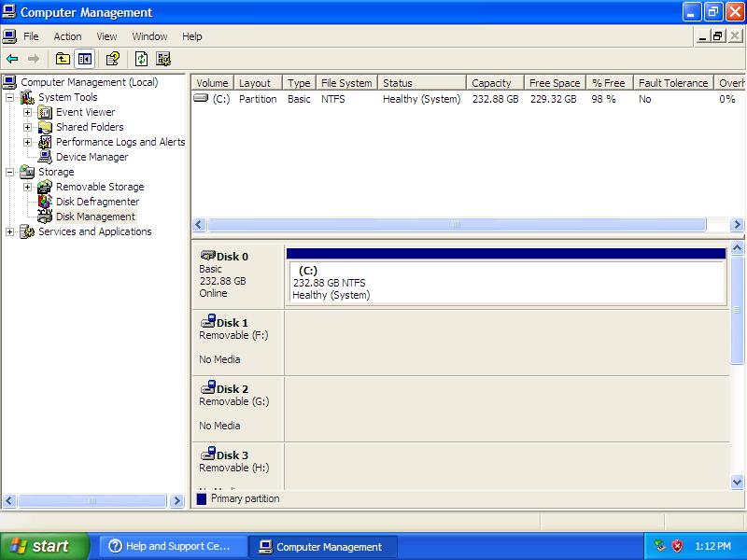Toggle the Show/Hide Console Tree icon
Image resolution: width=747 pixels, height=560 pixels.
(x=85, y=59)
